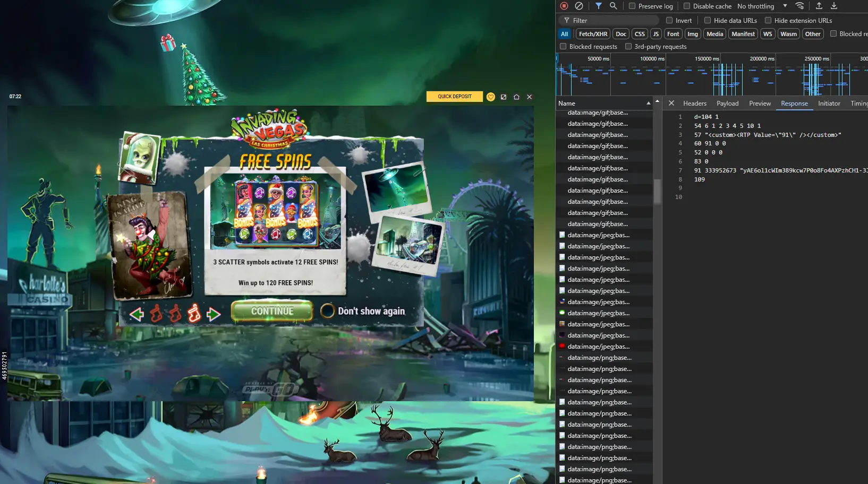Click the request list vertical scrollbar
The width and height of the screenshot is (868, 484).
click(657, 192)
